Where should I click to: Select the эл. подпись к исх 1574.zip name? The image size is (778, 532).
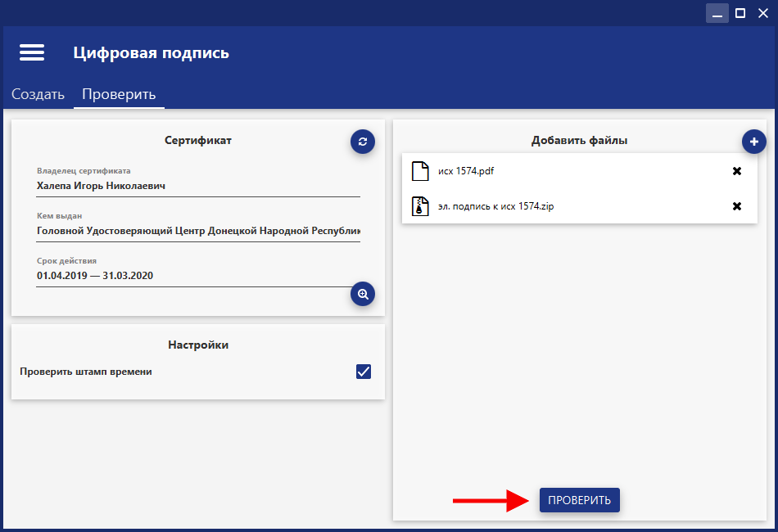pyautogui.click(x=496, y=206)
